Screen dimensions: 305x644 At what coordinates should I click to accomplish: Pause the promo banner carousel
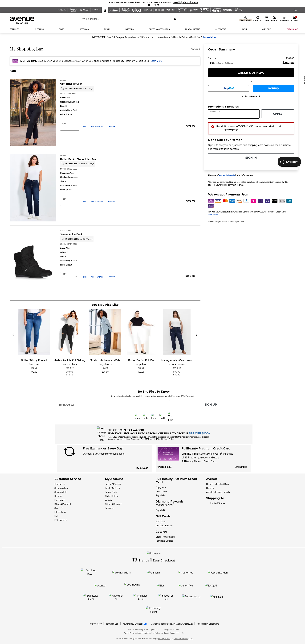pos(149,5)
